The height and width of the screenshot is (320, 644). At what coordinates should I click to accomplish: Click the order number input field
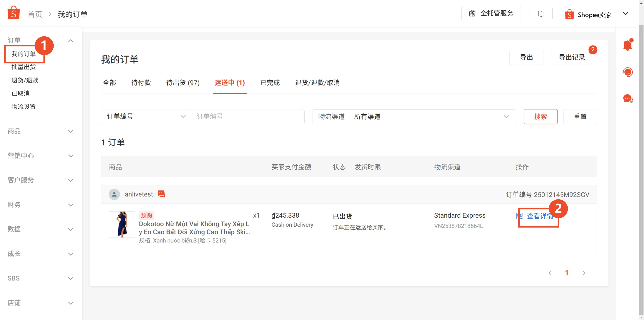tap(248, 116)
